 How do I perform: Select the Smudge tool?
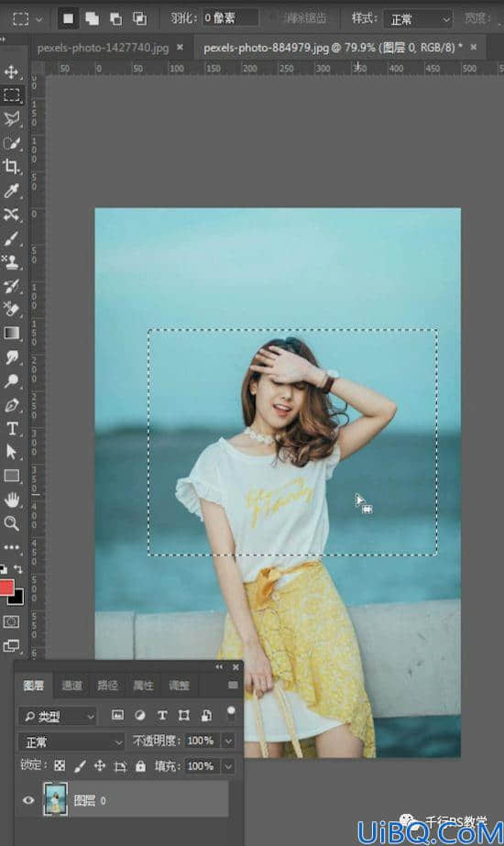click(x=11, y=357)
